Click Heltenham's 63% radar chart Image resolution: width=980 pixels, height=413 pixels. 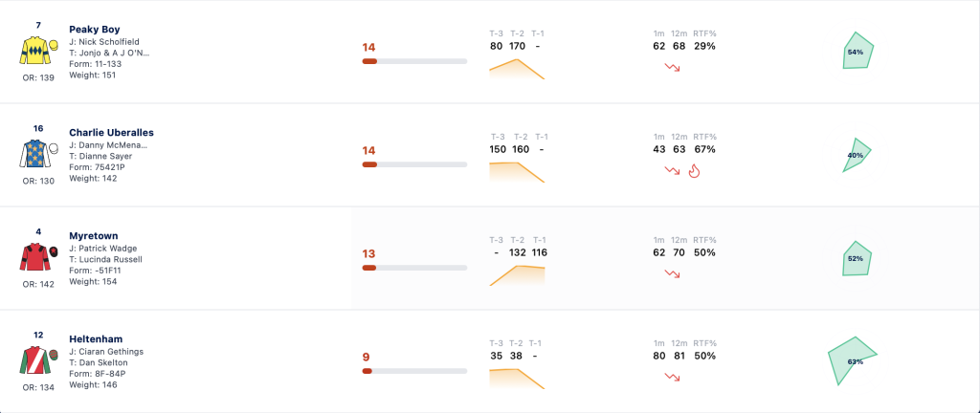pyautogui.click(x=852, y=361)
